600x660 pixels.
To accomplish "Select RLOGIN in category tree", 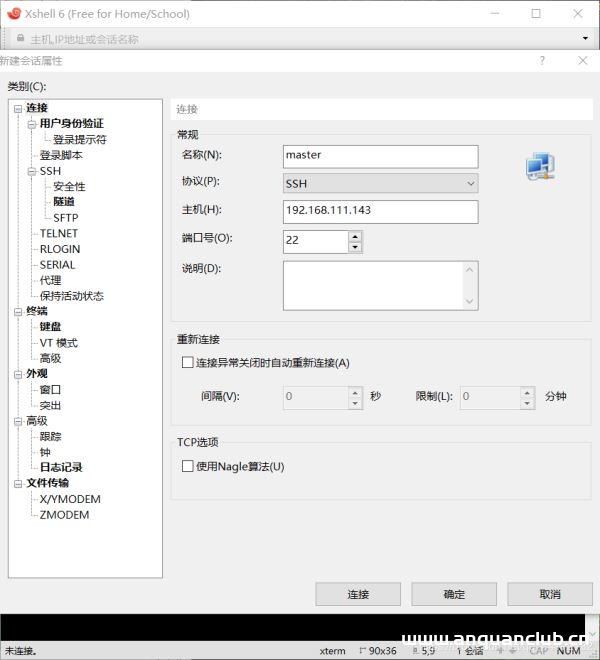I will (60, 249).
